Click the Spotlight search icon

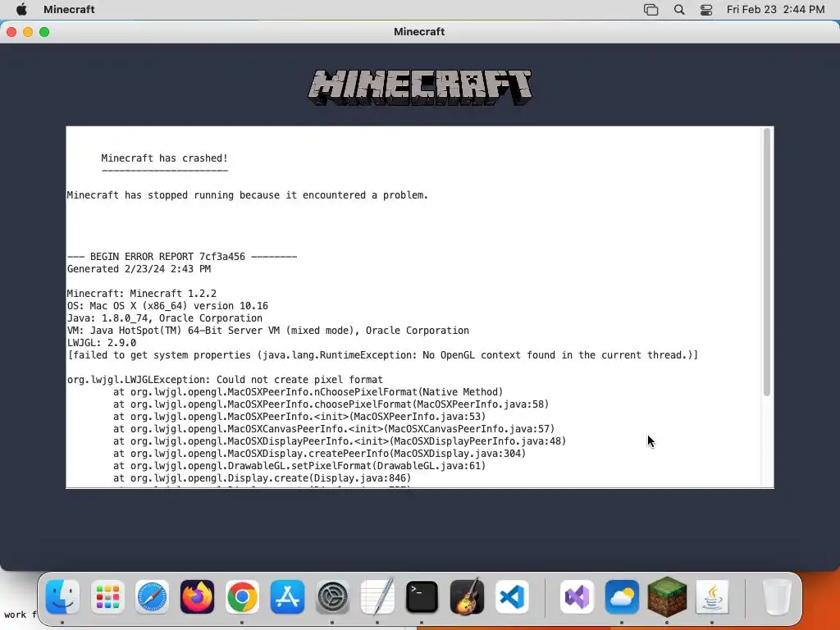(x=678, y=9)
